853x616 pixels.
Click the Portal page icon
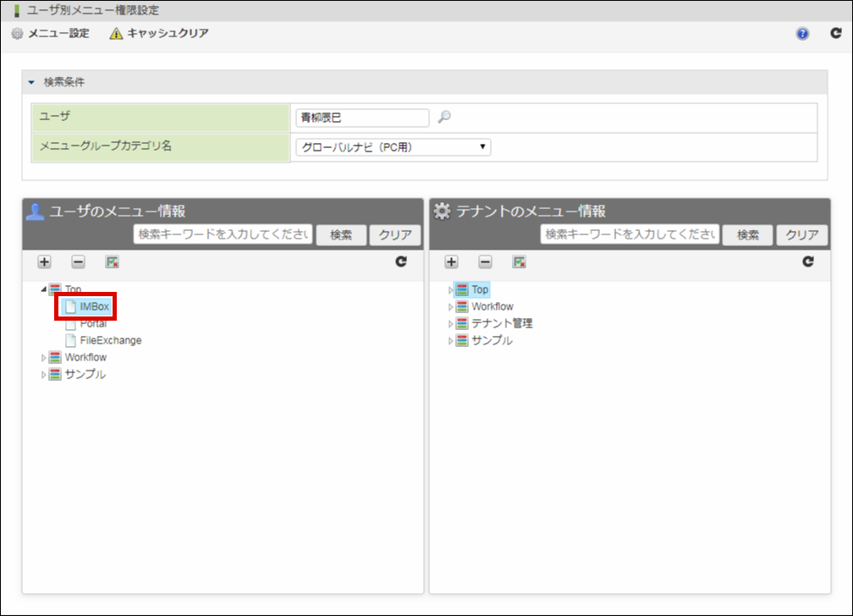[71, 325]
